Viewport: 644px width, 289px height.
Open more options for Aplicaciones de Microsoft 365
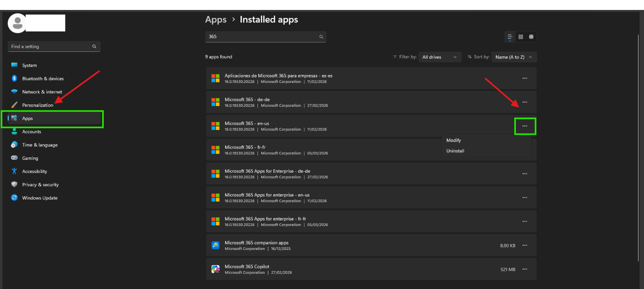525,78
